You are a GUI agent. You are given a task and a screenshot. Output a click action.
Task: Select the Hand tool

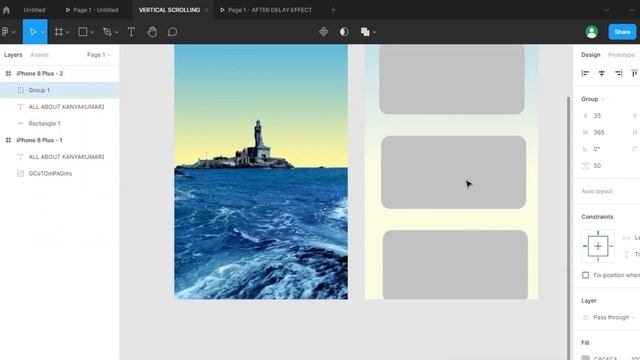pos(152,32)
